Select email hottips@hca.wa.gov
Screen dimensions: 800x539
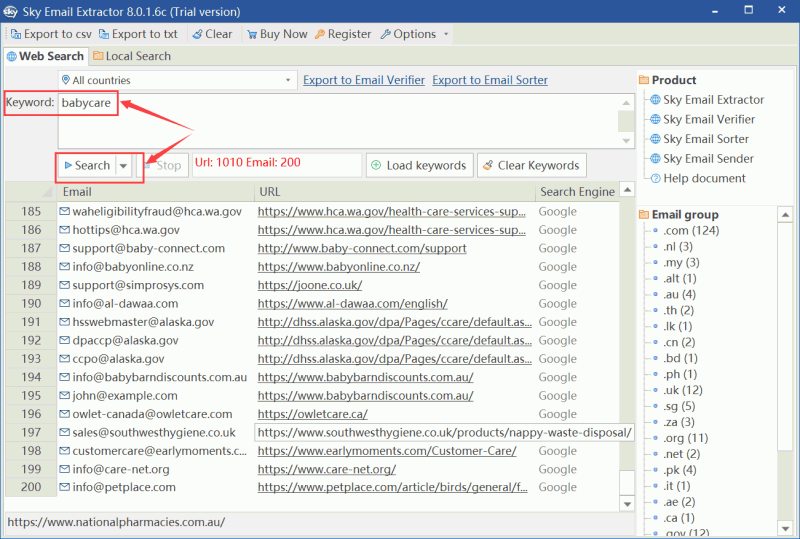[x=126, y=230]
